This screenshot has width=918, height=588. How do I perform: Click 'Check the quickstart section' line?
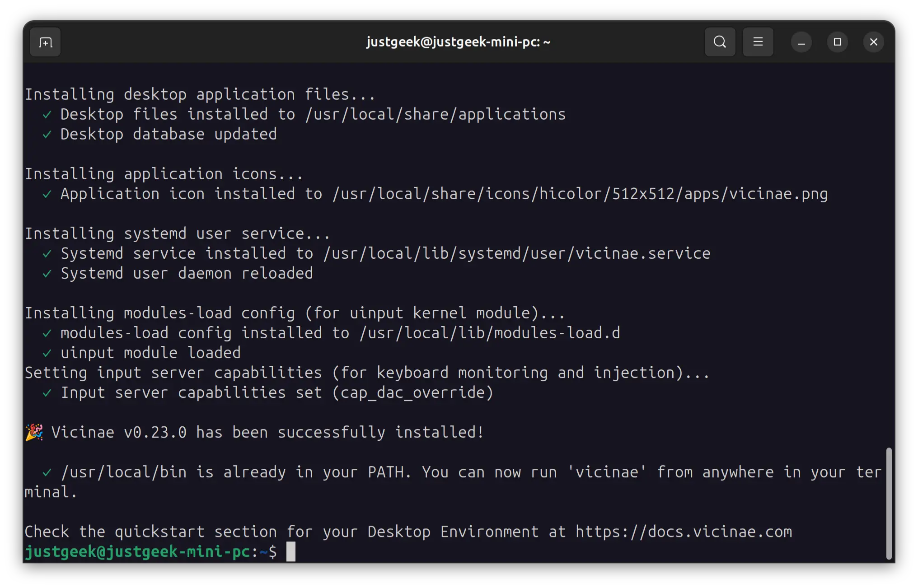[408, 532]
